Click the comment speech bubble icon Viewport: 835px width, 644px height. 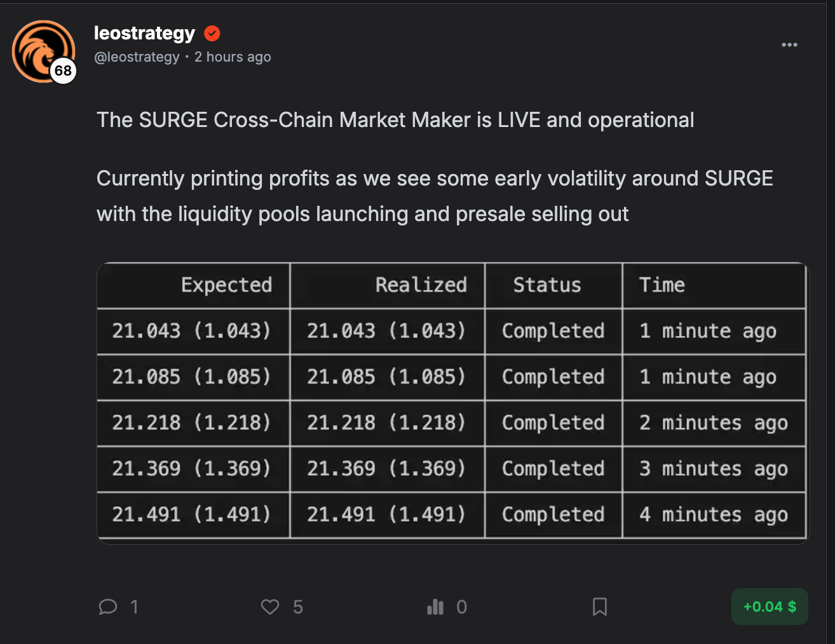click(x=108, y=607)
